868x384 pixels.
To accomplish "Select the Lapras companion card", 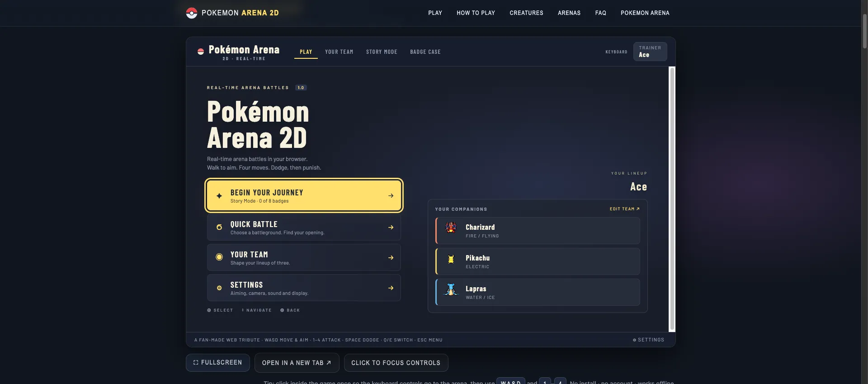I will click(x=538, y=292).
